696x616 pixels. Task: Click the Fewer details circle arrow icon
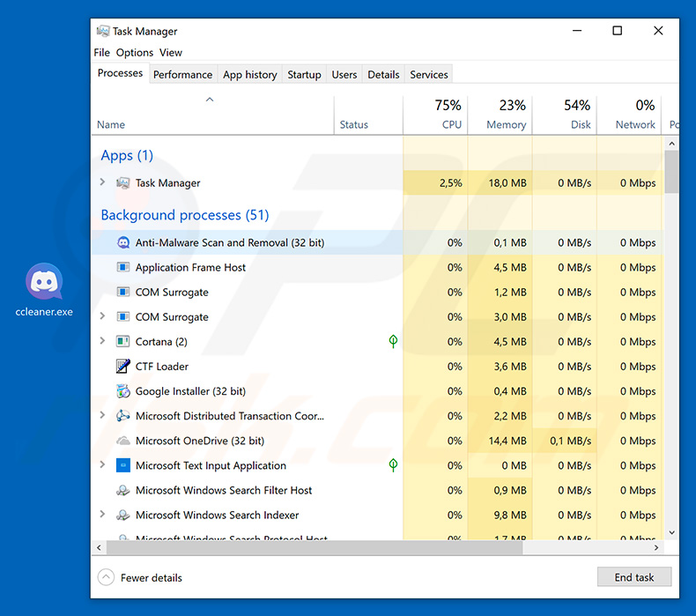(x=106, y=577)
